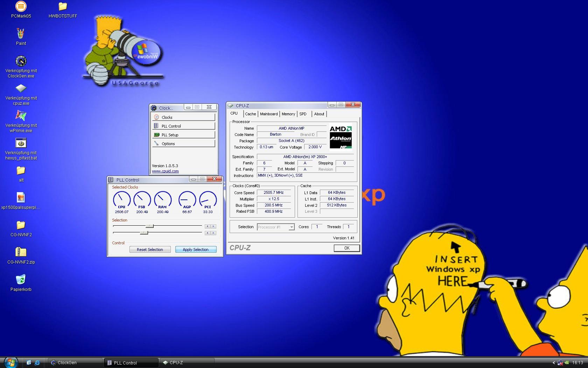This screenshot has width=588, height=368.
Task: Click the AMD Athlon MP logo in CPU-Z
Action: (x=341, y=137)
